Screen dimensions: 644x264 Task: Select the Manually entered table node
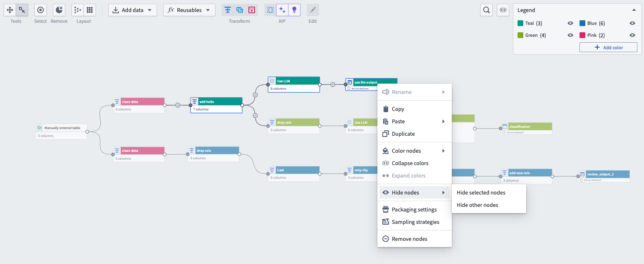[61, 132]
